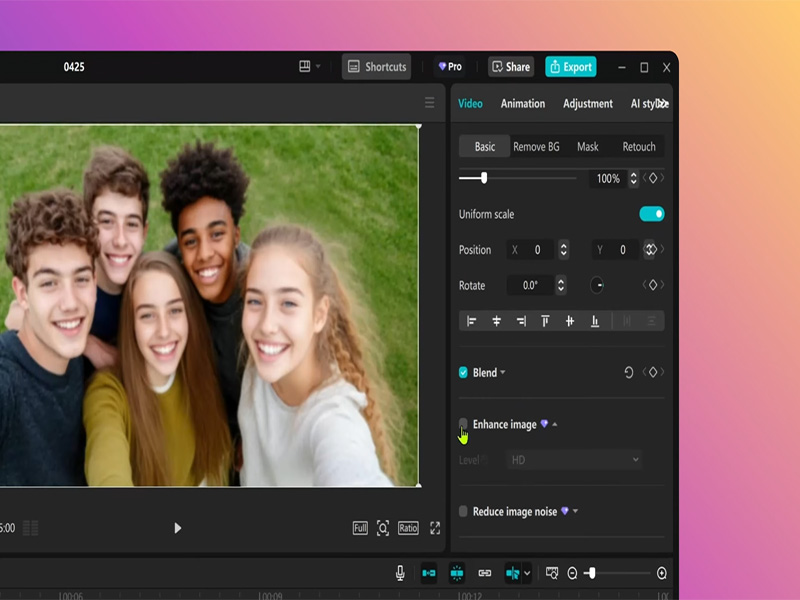Viewport: 800px width, 600px height.
Task: Click the preview quality settings icon
Action: [552, 572]
